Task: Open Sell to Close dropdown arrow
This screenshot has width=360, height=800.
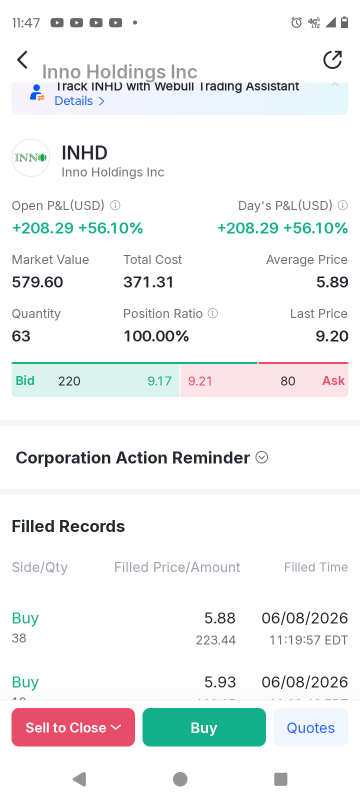Action: pos(116,727)
